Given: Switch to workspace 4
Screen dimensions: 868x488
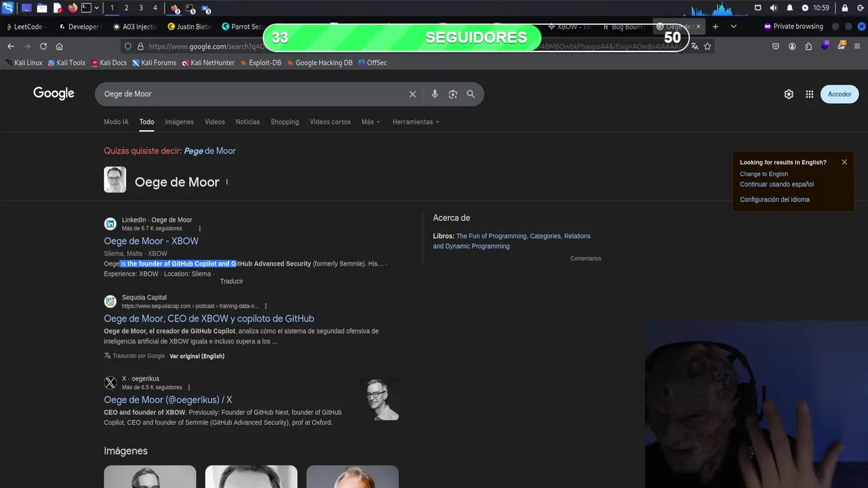Looking at the screenshot, I should [155, 8].
